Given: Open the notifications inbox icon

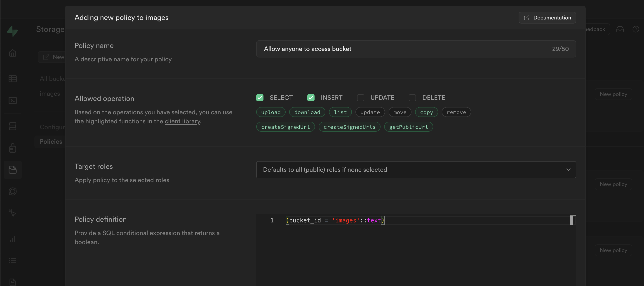Looking at the screenshot, I should point(620,29).
